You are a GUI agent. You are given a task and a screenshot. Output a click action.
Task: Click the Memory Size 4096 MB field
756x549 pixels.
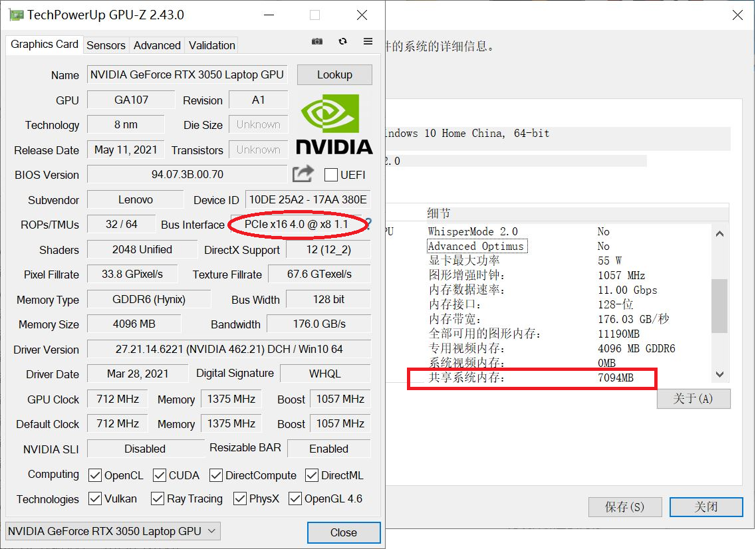[x=134, y=324]
